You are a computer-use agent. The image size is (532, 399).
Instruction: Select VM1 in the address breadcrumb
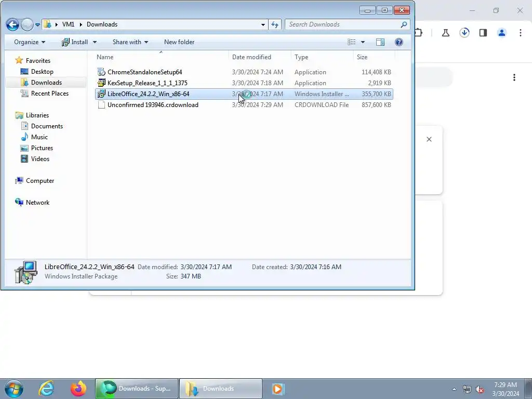point(68,24)
